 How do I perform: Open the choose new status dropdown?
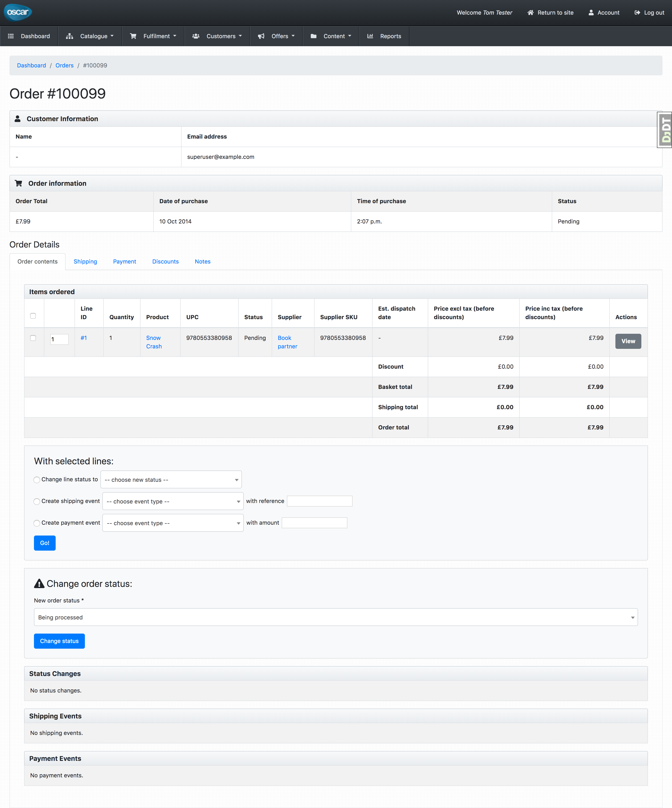(x=171, y=479)
